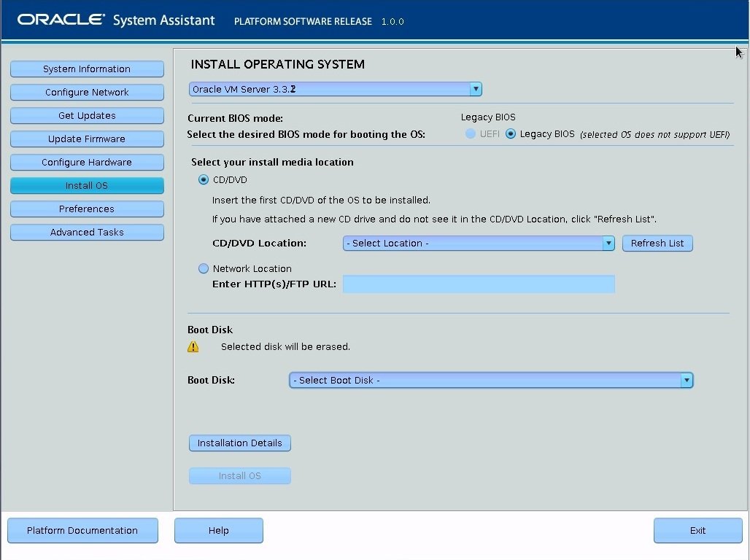Open Platform Documentation
Image resolution: width=750 pixels, height=560 pixels.
(82, 530)
